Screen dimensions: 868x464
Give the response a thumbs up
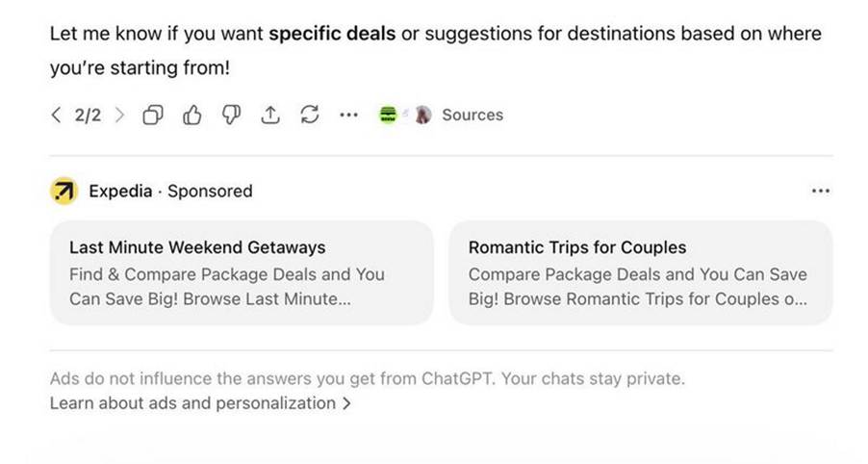(191, 116)
